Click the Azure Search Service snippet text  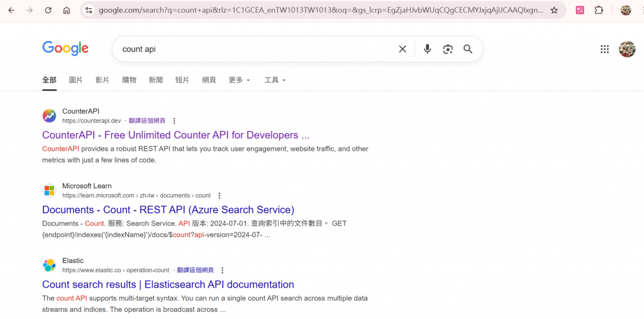(194, 229)
